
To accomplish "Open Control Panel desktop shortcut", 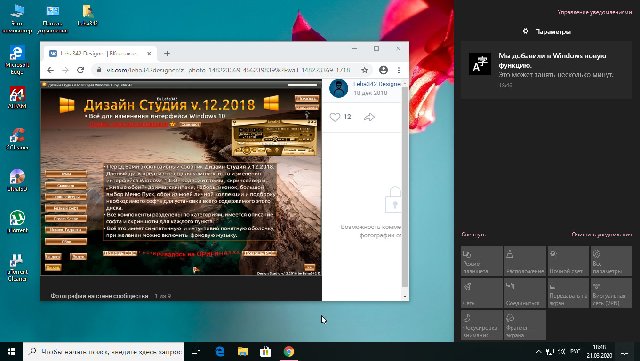I will (52, 19).
